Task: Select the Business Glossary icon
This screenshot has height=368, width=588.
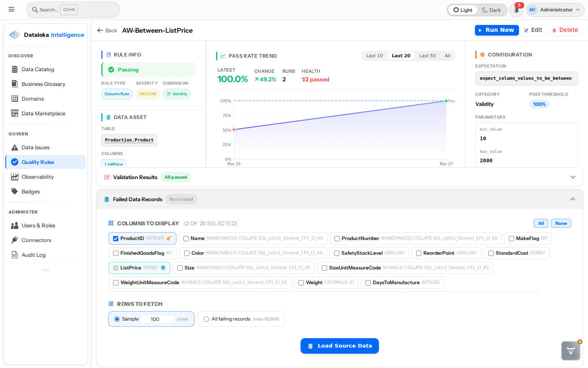Action: pos(14,84)
